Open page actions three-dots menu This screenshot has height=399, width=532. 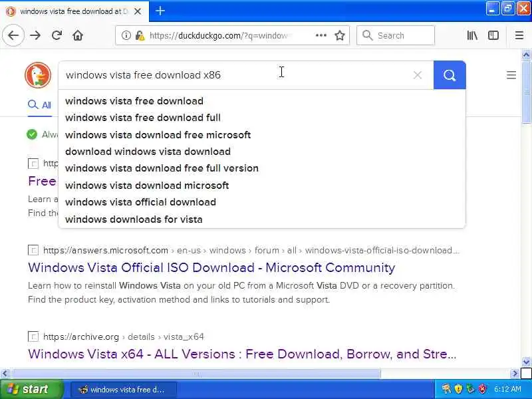tap(321, 35)
